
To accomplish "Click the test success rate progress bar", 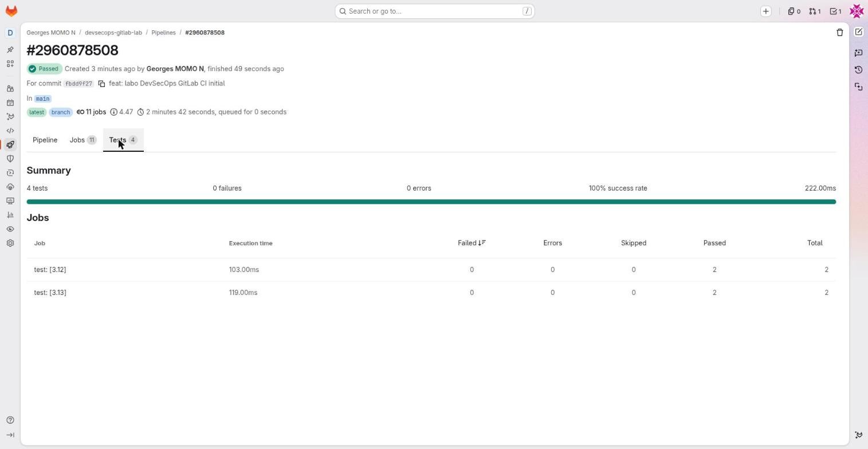I will tap(431, 202).
